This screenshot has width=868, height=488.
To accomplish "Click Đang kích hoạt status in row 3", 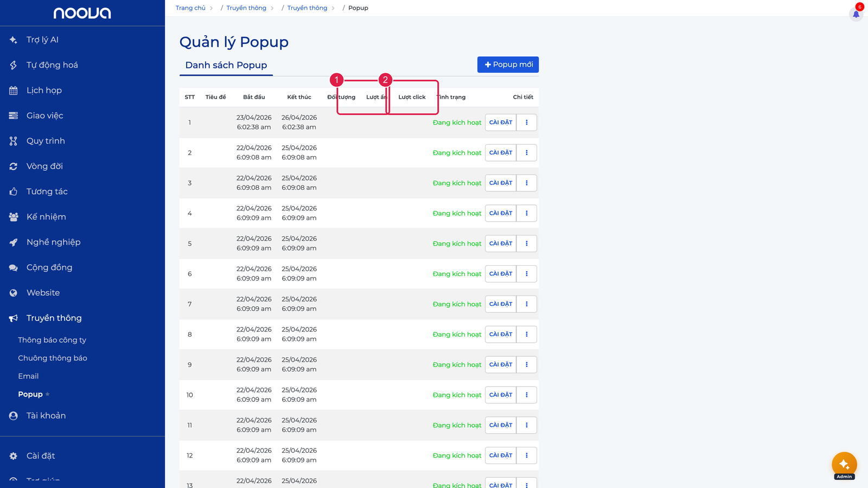I will coord(457,183).
